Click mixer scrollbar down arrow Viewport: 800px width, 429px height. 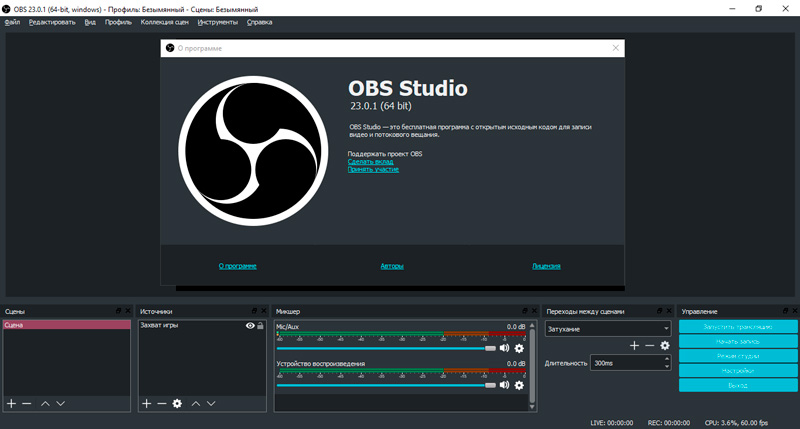[532, 407]
